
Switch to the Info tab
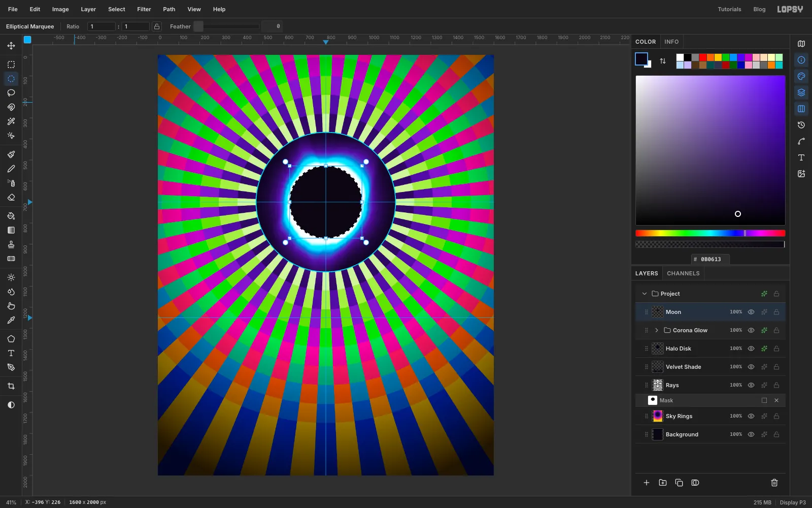click(671, 42)
